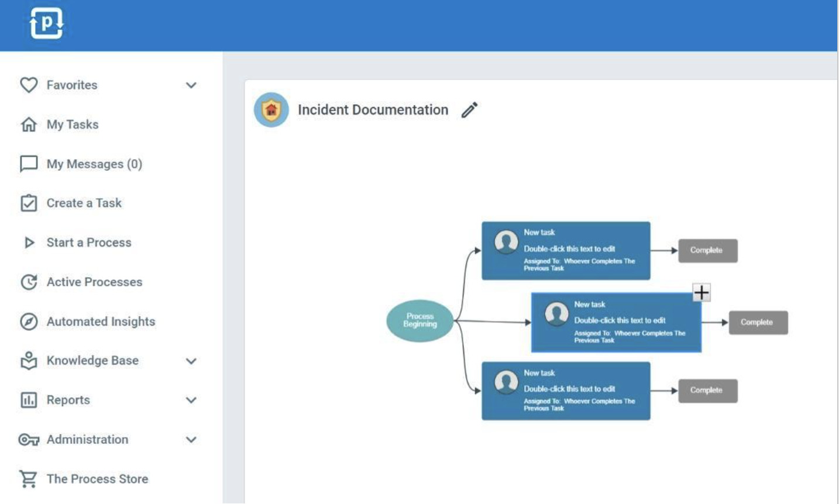This screenshot has height=504, width=839.
Task: Select Create a Task menu item
Action: click(x=84, y=203)
